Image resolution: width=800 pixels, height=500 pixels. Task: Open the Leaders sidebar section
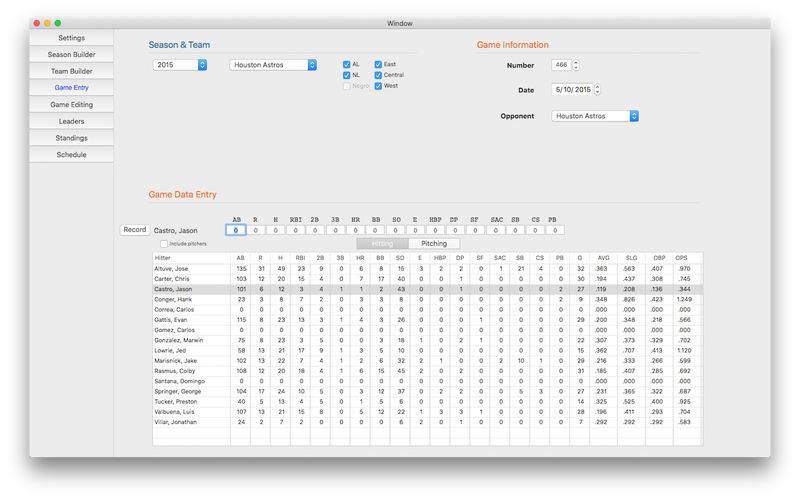tap(71, 121)
